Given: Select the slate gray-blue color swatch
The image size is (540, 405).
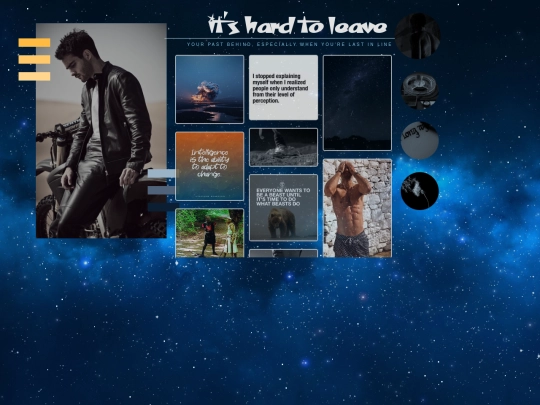Looking at the screenshot, I should (x=162, y=190).
